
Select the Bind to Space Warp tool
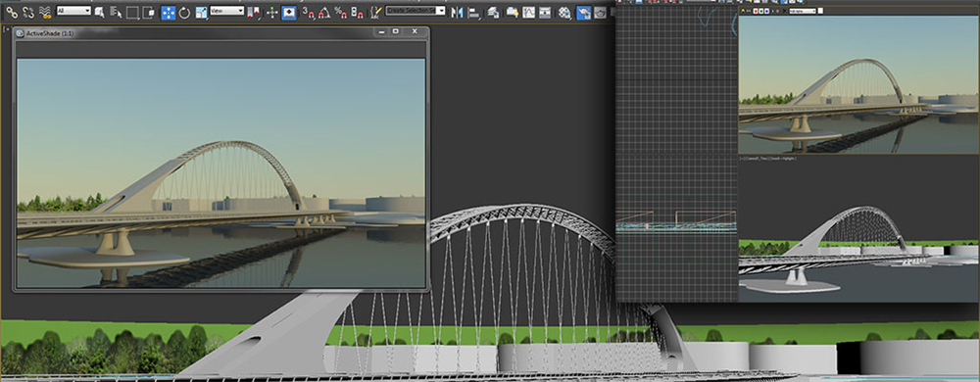point(45,12)
